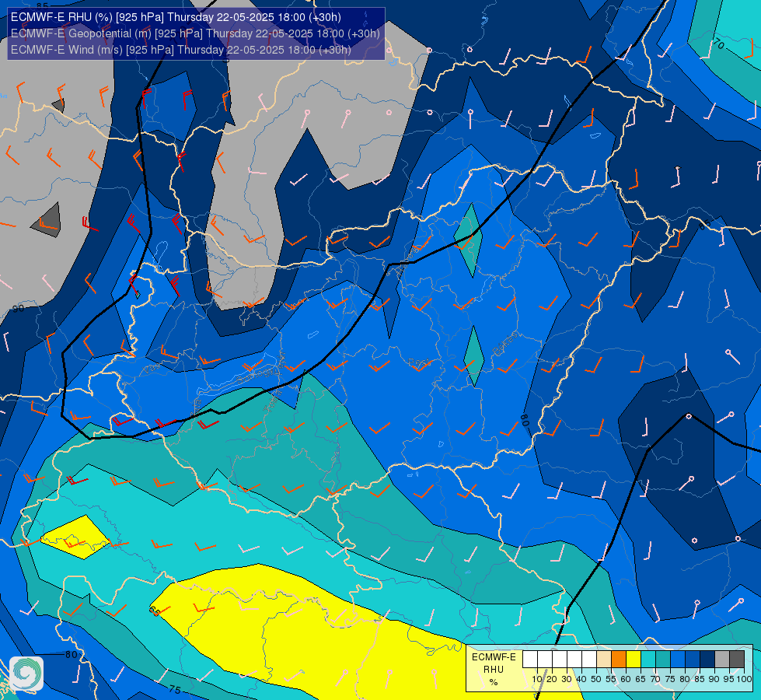Select the ECMWF-E Wind (m/s) title line

coord(180,50)
